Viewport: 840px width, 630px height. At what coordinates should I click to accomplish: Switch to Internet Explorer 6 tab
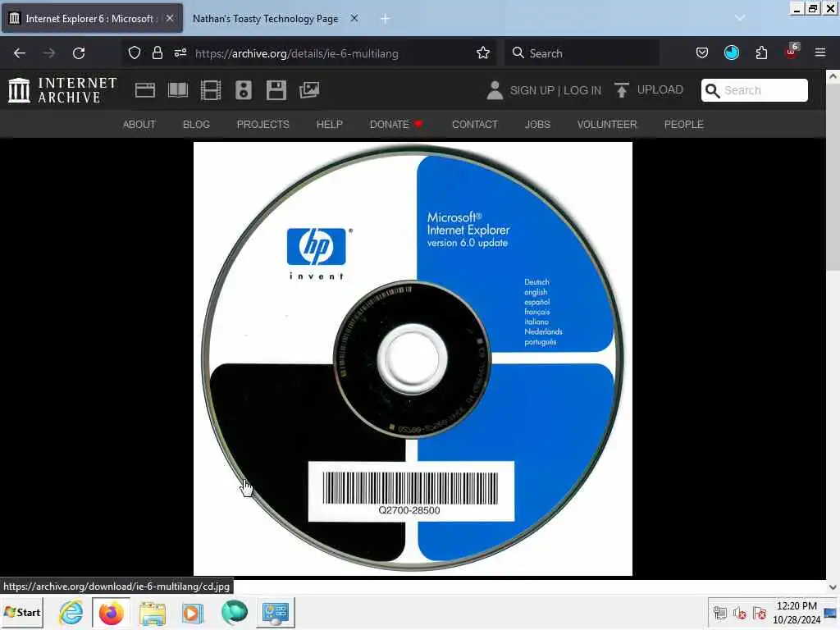click(91, 18)
